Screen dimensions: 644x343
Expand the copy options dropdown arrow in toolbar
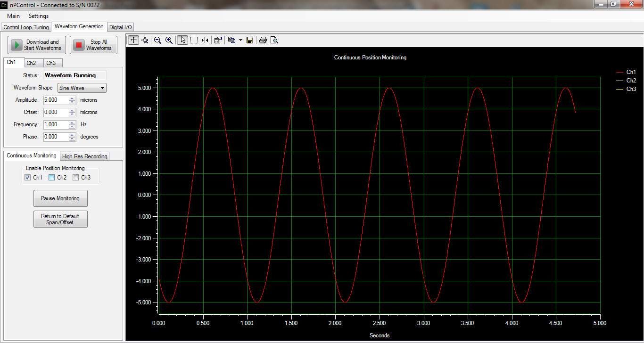[x=240, y=40]
